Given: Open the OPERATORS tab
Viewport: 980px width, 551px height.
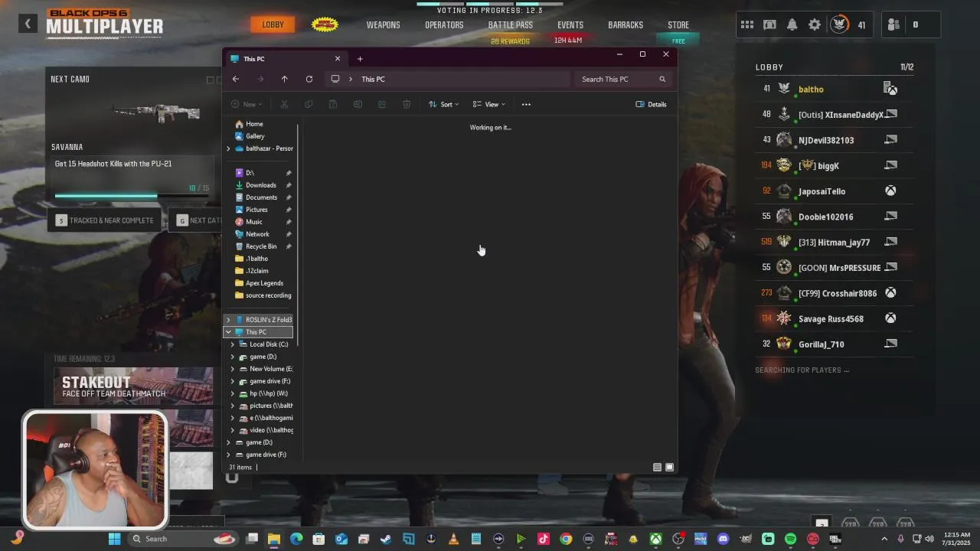Looking at the screenshot, I should click(444, 24).
